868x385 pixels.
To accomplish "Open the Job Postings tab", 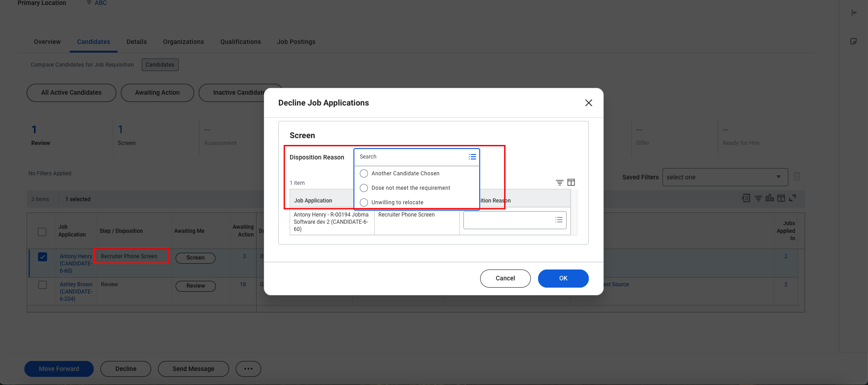I will pyautogui.click(x=296, y=42).
